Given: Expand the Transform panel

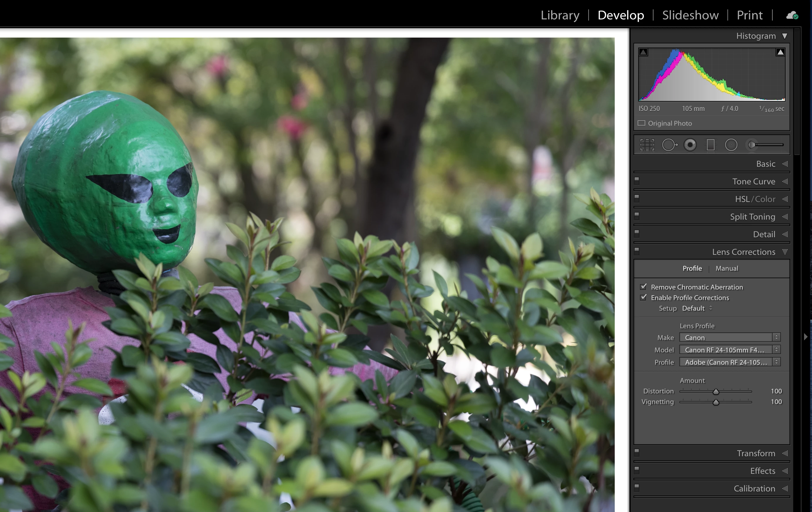Looking at the screenshot, I should click(756, 453).
